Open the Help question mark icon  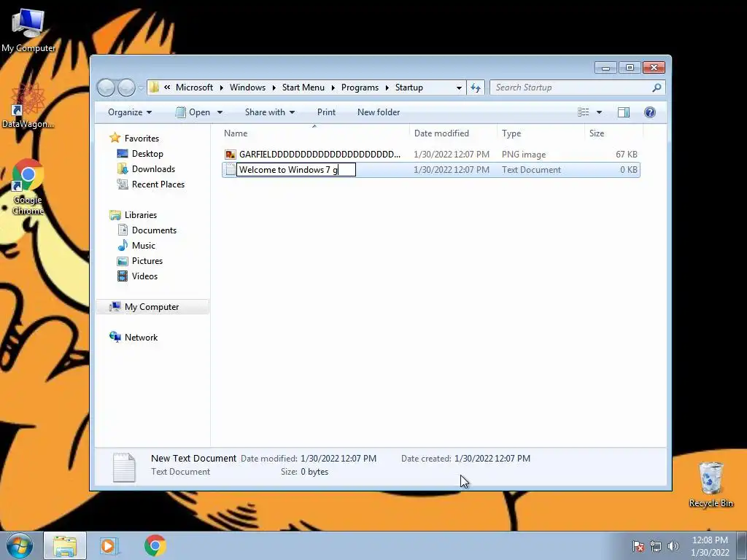(650, 112)
